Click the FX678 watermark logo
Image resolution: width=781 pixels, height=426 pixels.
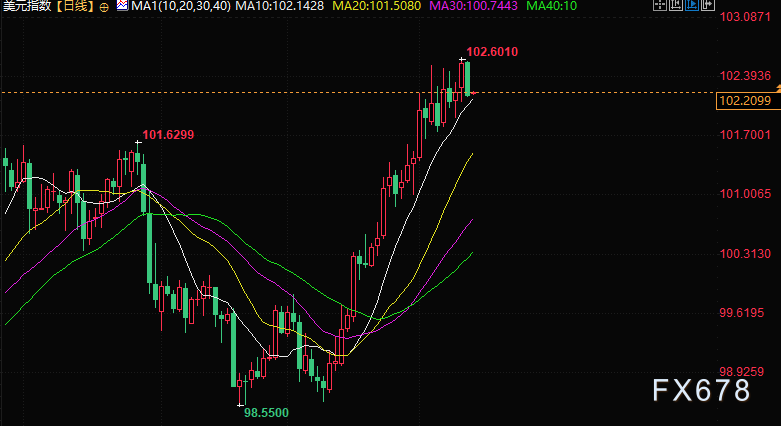click(701, 390)
